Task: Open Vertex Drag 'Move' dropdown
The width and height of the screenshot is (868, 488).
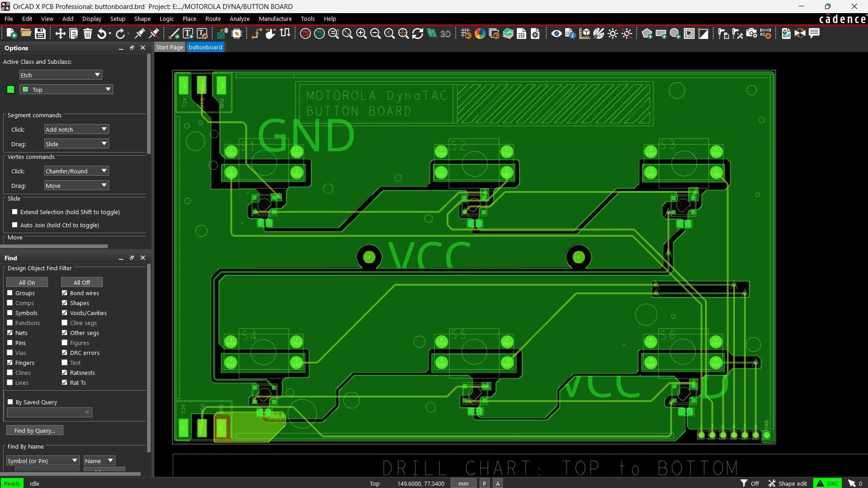Action: click(x=76, y=186)
